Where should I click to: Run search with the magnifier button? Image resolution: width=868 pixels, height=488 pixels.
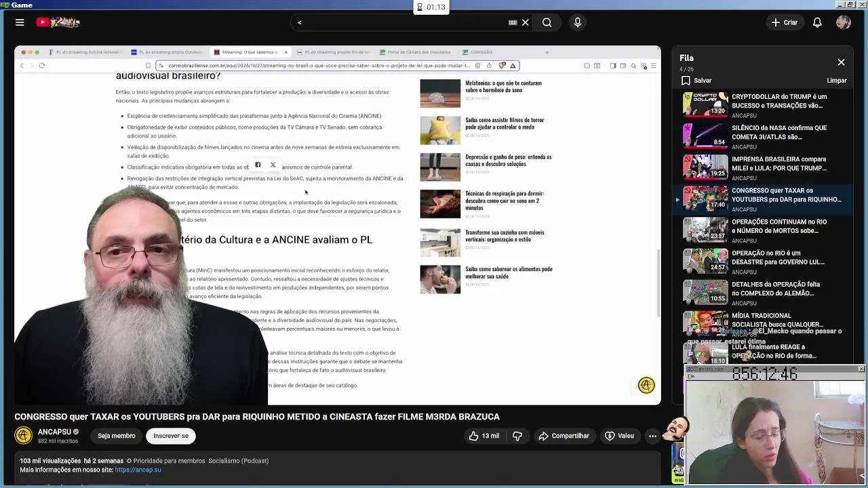(547, 22)
